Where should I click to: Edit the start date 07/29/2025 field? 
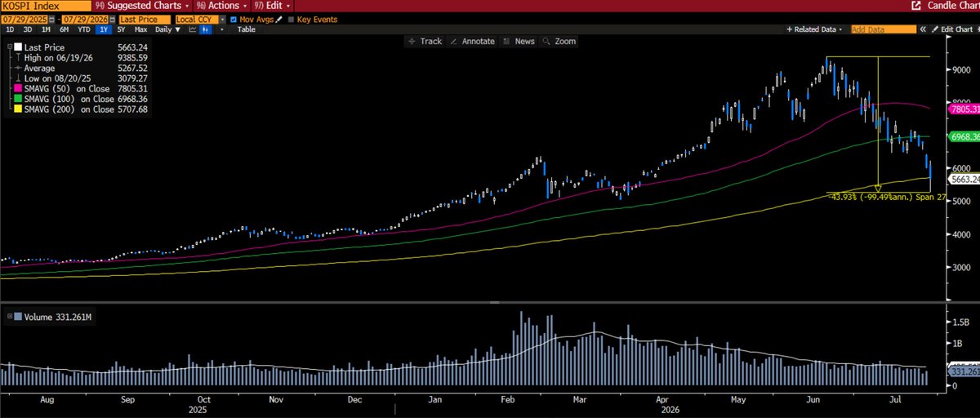point(24,20)
